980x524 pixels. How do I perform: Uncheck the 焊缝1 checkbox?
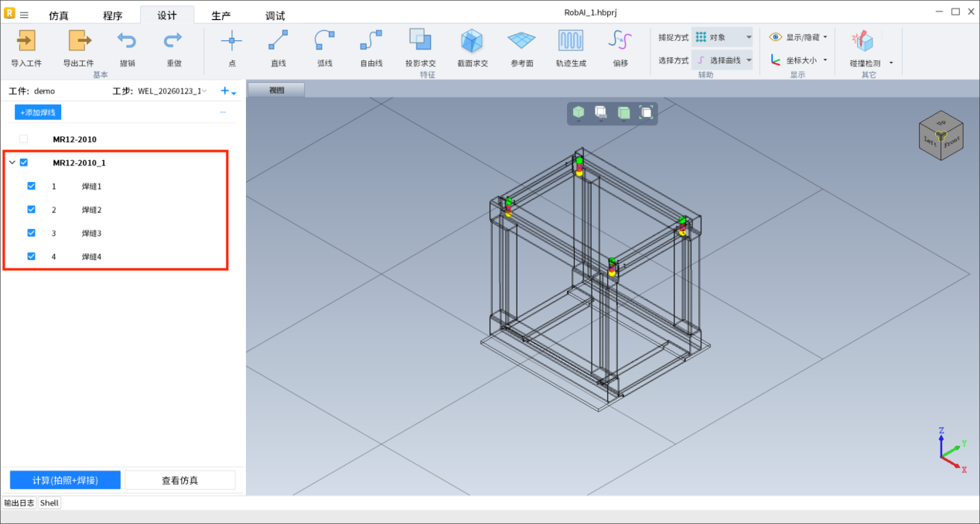pyautogui.click(x=32, y=187)
